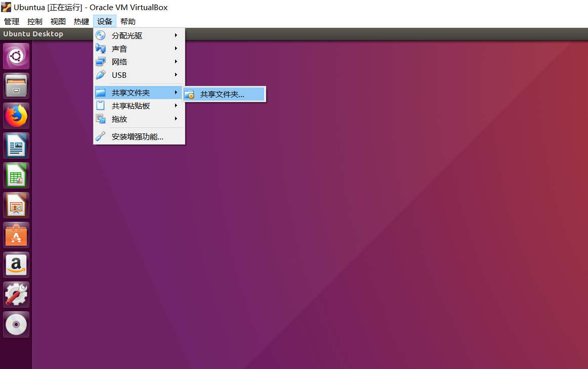
Task: Select the 拖放 menu entry text
Action: tap(119, 119)
